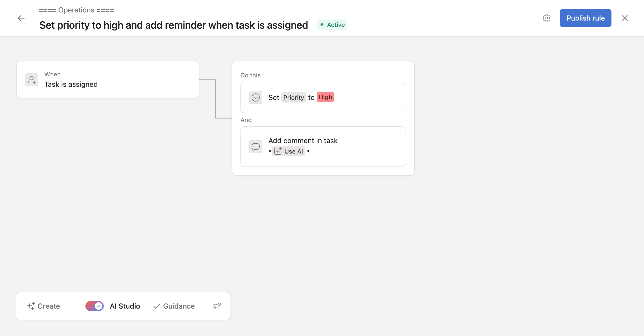Click the Create sparkles icon
Screen dimensions: 644x336
point(31,306)
